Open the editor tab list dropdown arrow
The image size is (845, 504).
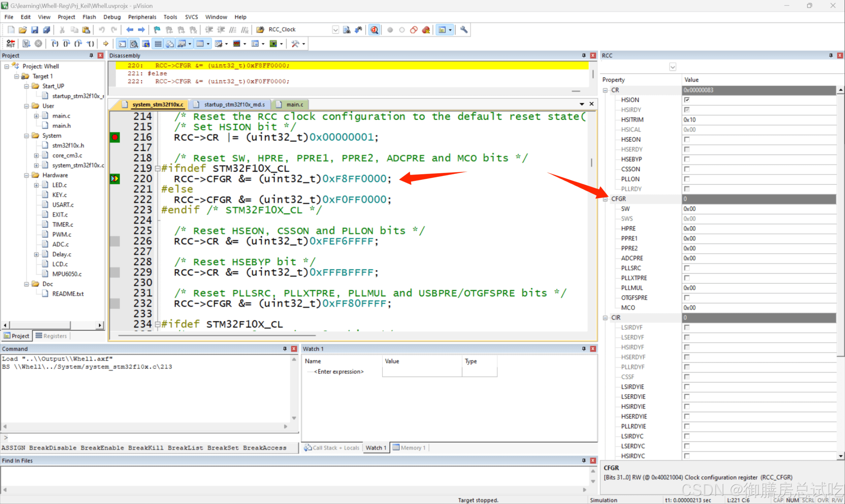(x=582, y=104)
